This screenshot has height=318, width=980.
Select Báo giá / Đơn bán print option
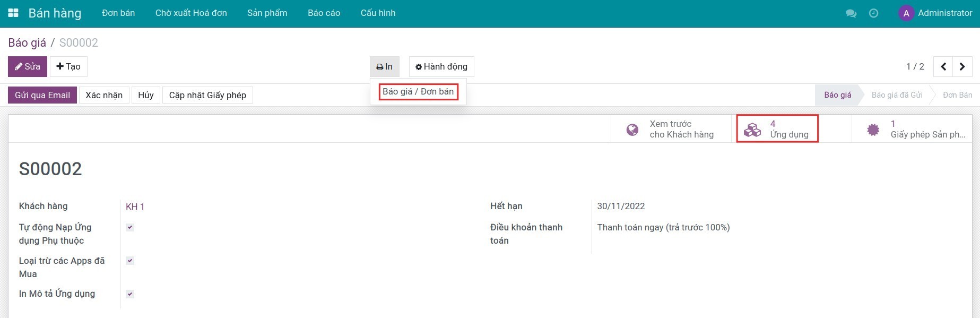click(418, 91)
